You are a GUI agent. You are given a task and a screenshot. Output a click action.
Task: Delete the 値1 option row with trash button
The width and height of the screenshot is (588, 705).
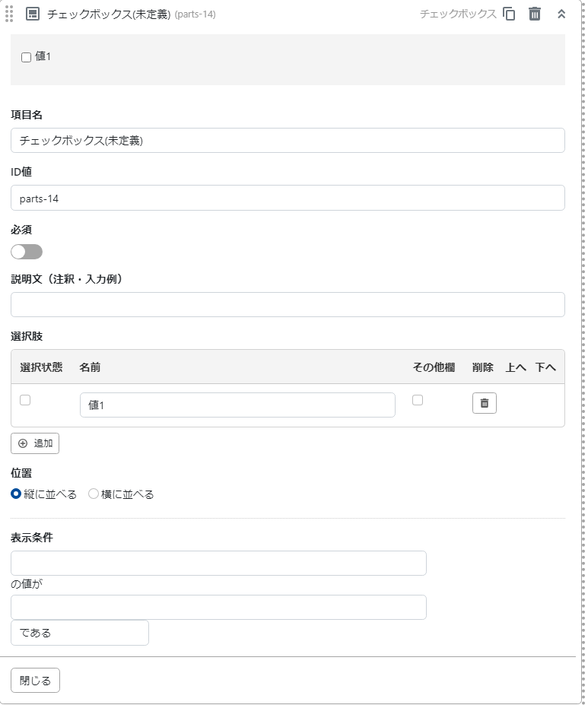(484, 403)
